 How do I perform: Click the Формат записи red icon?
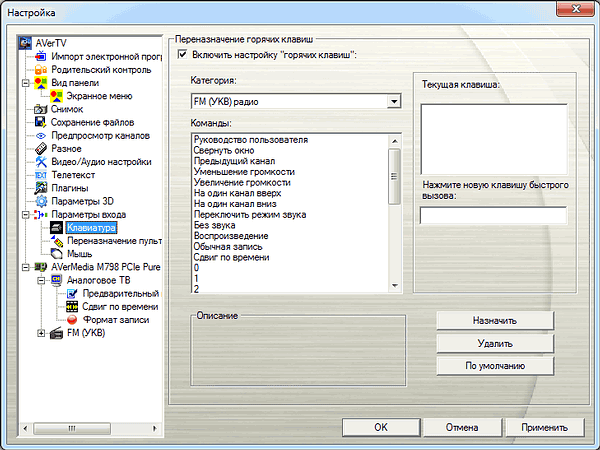coord(72,320)
